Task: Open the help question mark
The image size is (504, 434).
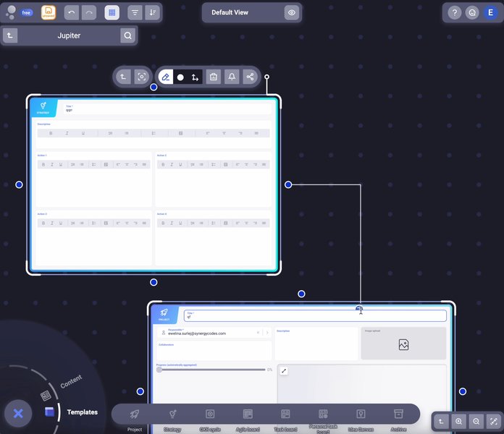Action: click(x=455, y=12)
